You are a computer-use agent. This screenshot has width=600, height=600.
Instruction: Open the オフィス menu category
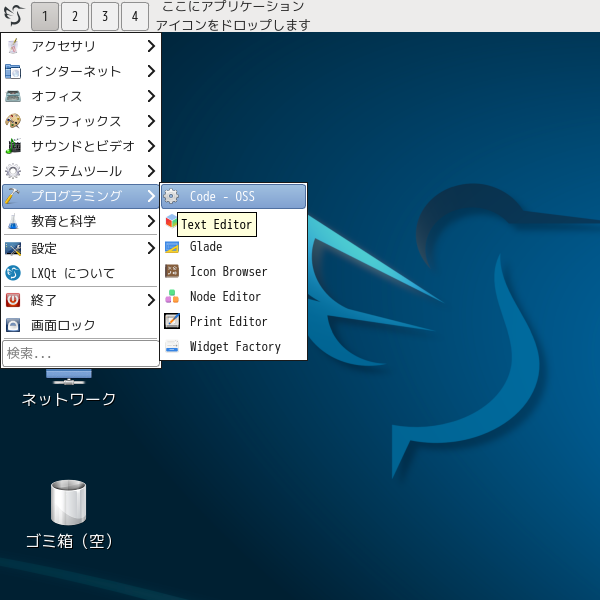(80, 96)
